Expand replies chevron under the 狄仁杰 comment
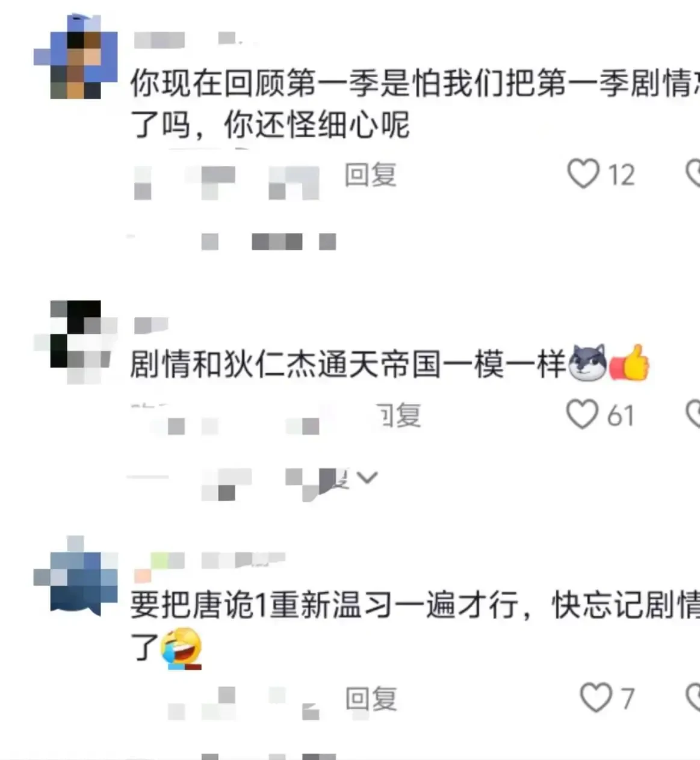This screenshot has height=760, width=700. [x=367, y=478]
